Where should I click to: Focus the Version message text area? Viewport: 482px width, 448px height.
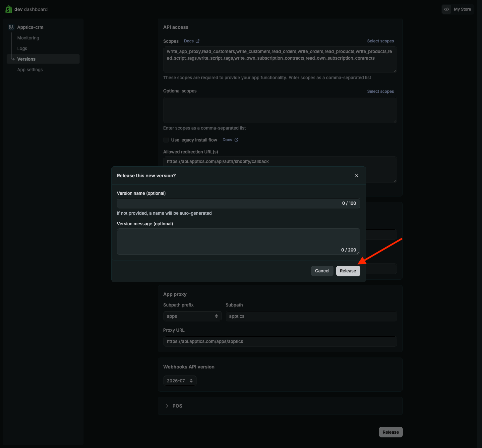point(238,242)
